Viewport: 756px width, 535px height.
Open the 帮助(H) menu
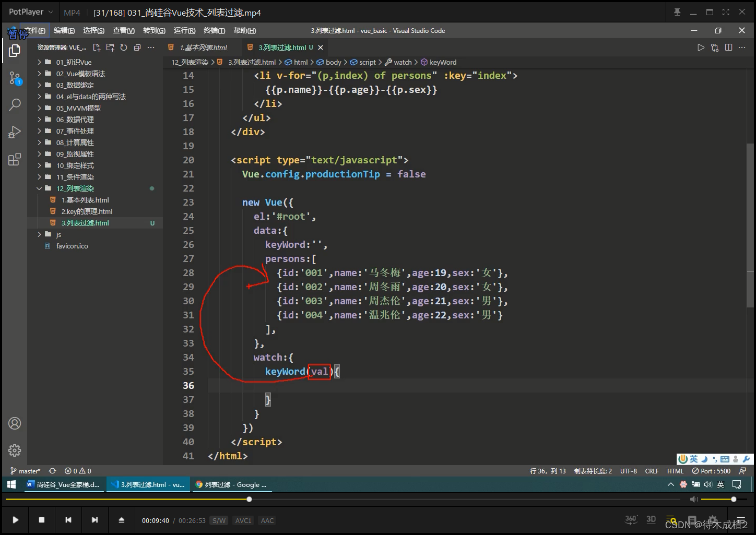[x=244, y=31]
